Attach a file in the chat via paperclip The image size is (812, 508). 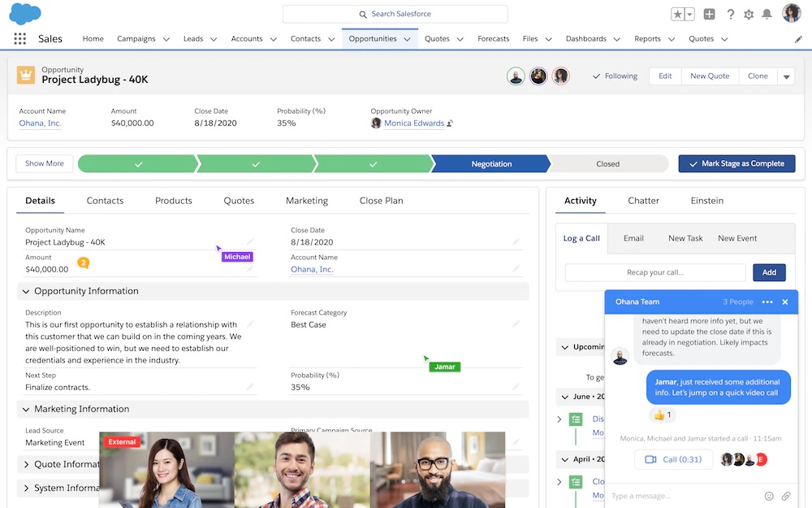785,495
